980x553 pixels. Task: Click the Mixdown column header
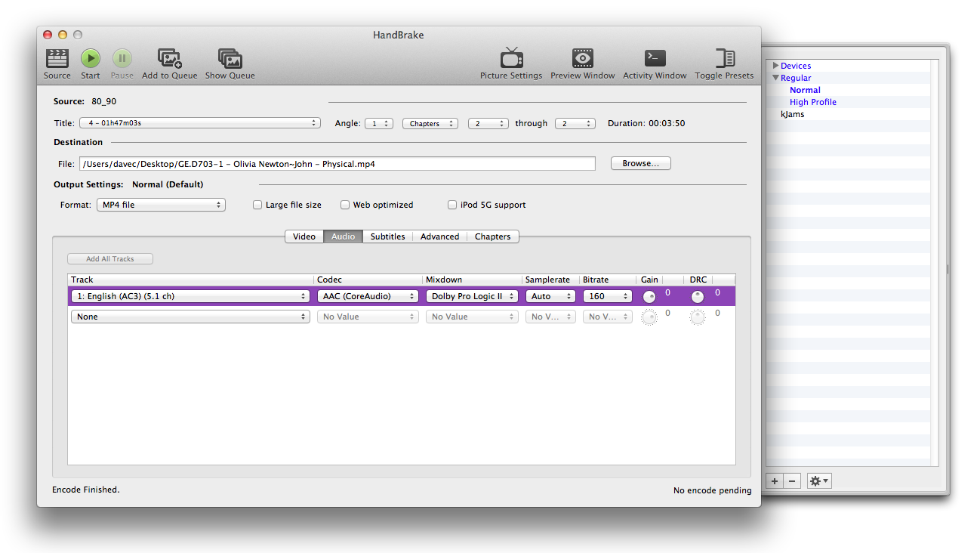473,280
